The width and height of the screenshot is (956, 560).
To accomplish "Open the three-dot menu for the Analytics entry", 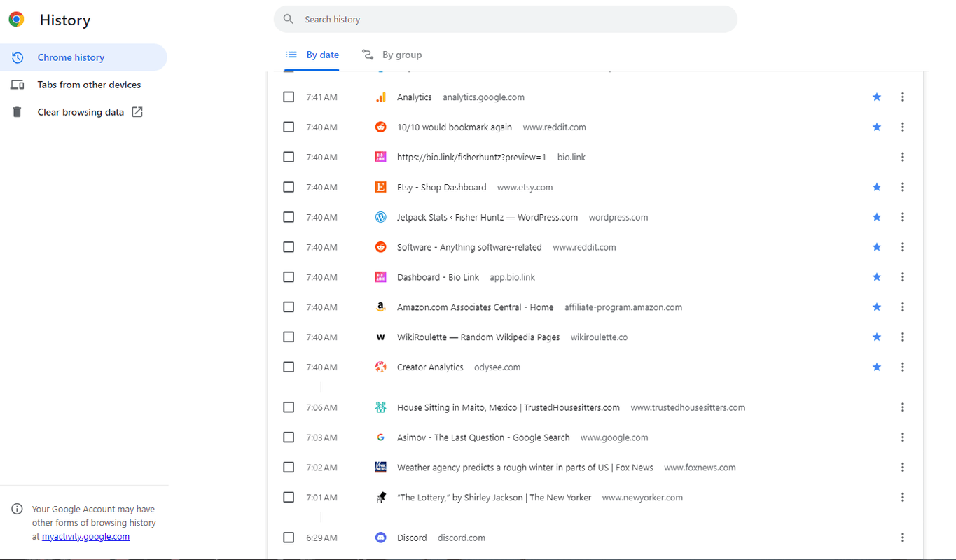I will [903, 97].
